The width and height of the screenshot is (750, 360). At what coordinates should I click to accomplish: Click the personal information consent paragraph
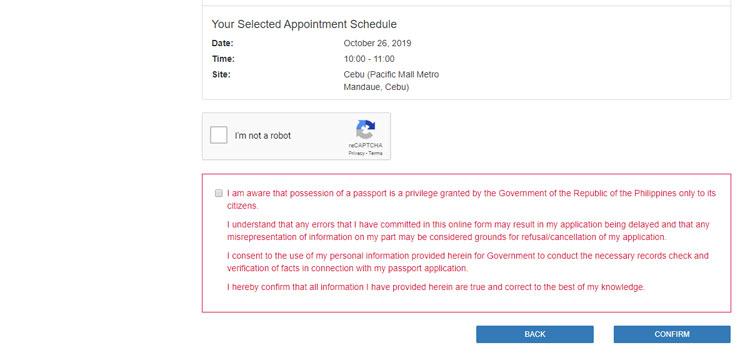[468, 262]
